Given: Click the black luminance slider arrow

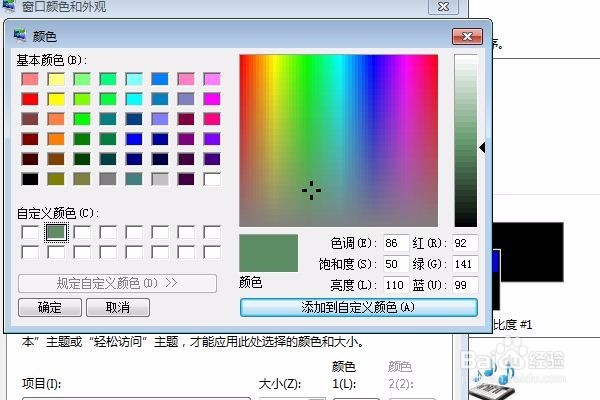Looking at the screenshot, I should [483, 147].
